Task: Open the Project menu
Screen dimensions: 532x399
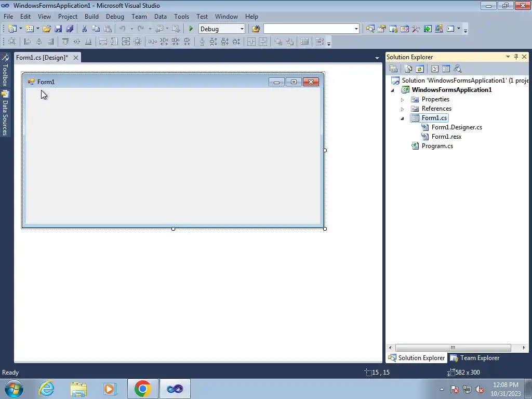Action: tap(68, 16)
